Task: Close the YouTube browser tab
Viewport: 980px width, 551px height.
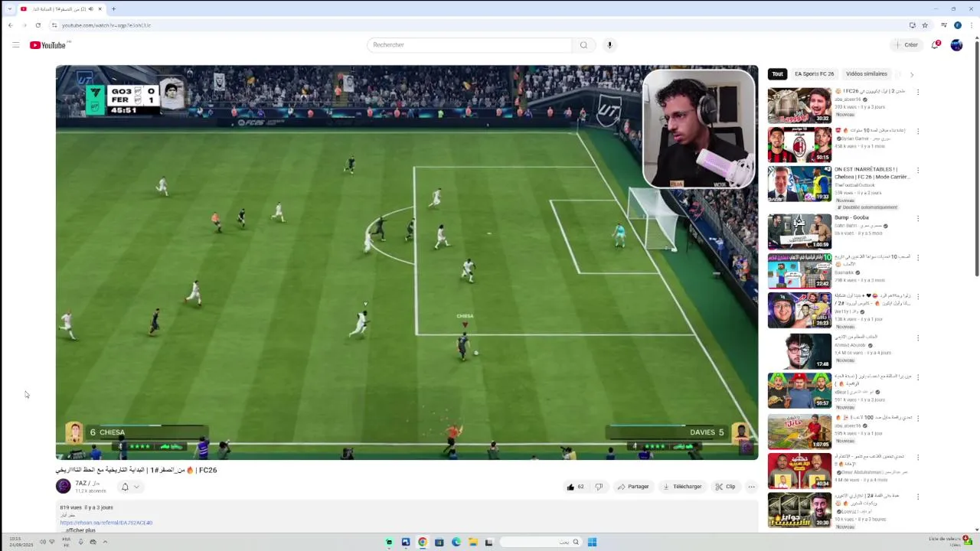Action: pyautogui.click(x=100, y=9)
